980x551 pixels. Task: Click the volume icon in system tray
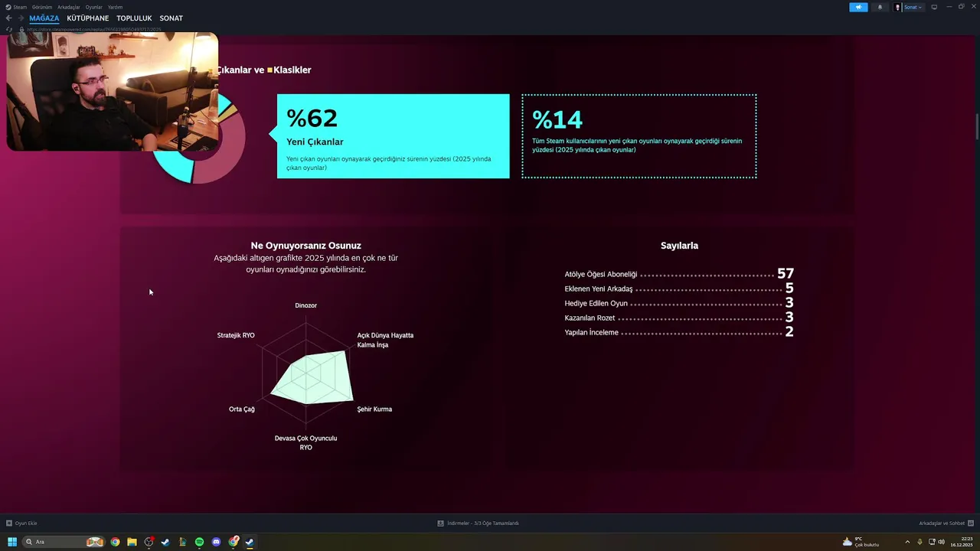tap(941, 542)
